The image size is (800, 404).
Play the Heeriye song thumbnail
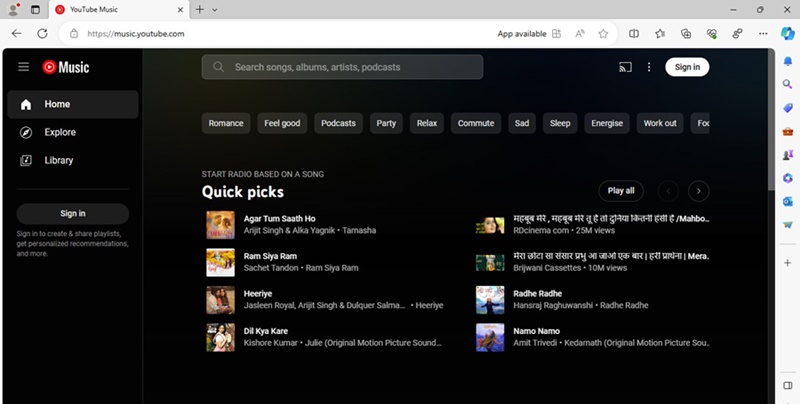[220, 300]
